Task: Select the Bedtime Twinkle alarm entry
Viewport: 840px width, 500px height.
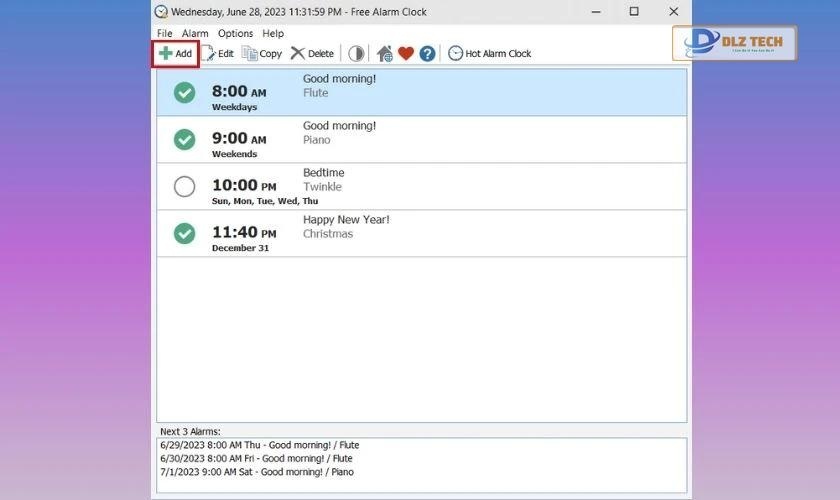Action: point(450,186)
